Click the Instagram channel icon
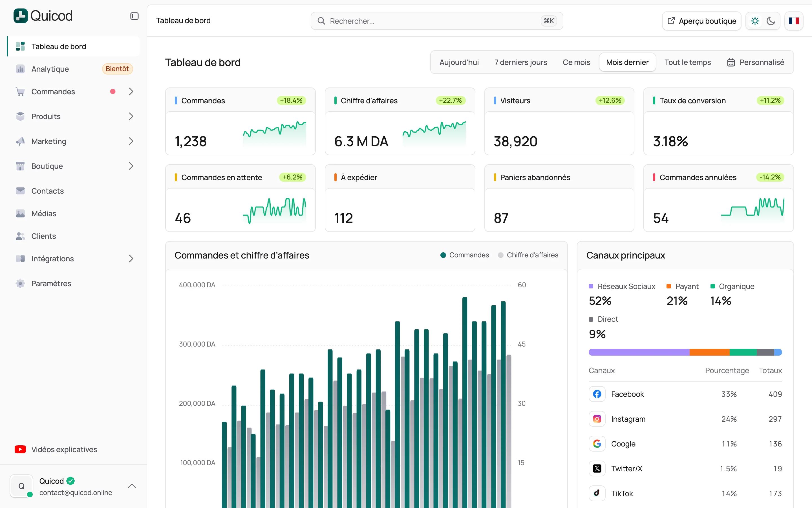 pyautogui.click(x=597, y=419)
